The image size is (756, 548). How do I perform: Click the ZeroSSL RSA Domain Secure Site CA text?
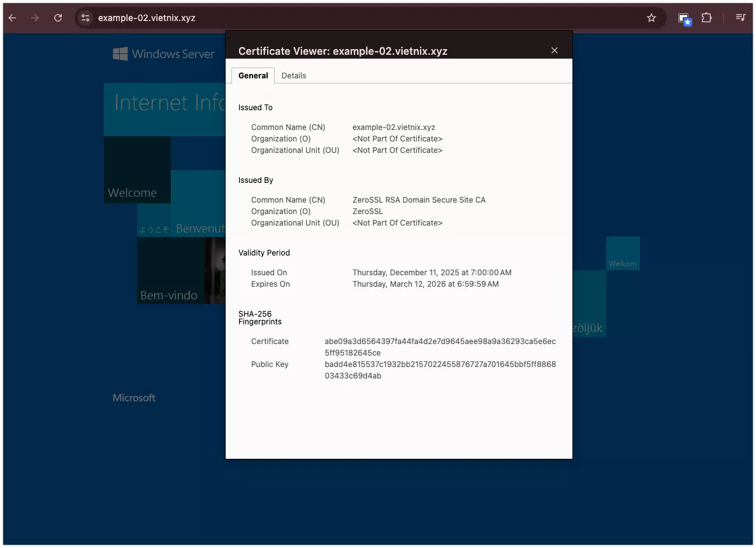[419, 200]
